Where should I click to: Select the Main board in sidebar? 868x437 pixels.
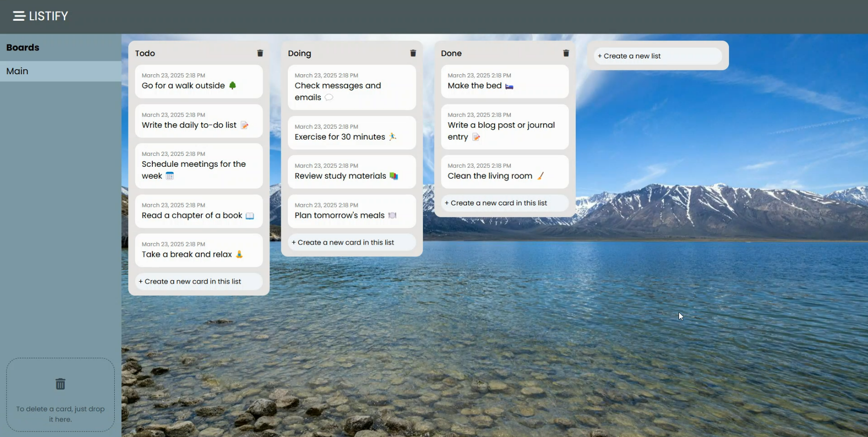60,71
